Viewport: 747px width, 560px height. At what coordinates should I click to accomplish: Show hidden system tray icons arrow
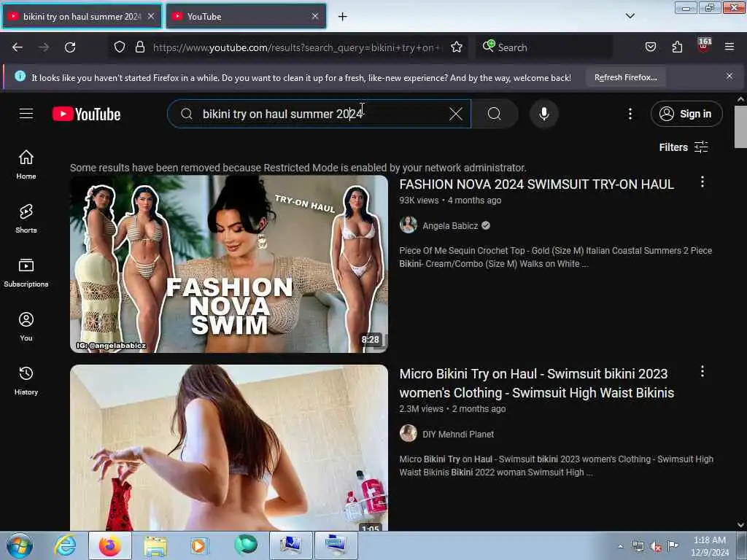620,546
